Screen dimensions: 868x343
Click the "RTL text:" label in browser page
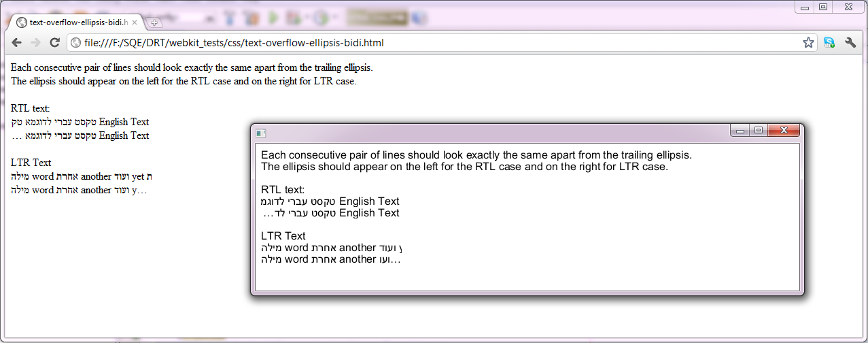pos(31,108)
